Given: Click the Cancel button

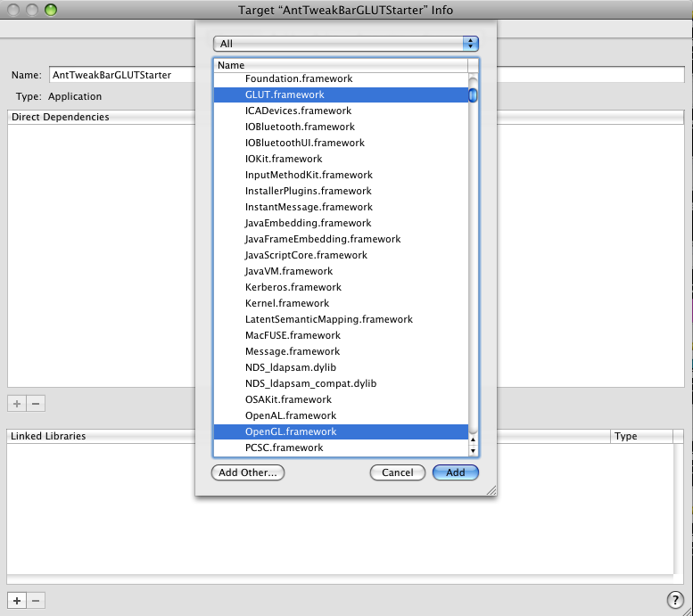Looking at the screenshot, I should (x=398, y=472).
